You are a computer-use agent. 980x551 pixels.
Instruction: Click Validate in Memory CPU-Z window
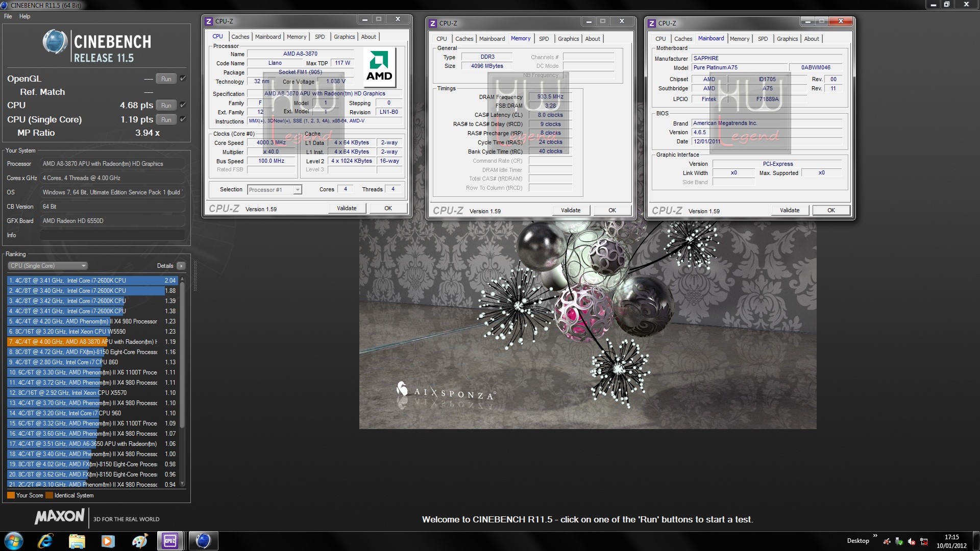(571, 210)
